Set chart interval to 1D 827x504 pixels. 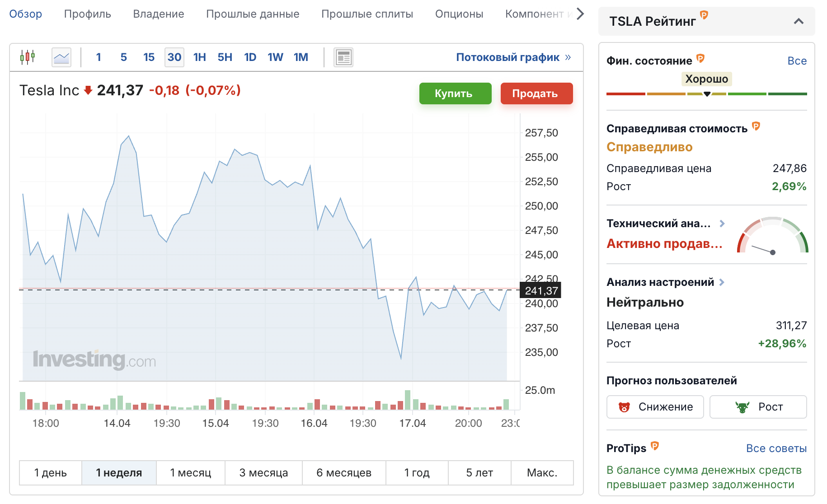[250, 57]
